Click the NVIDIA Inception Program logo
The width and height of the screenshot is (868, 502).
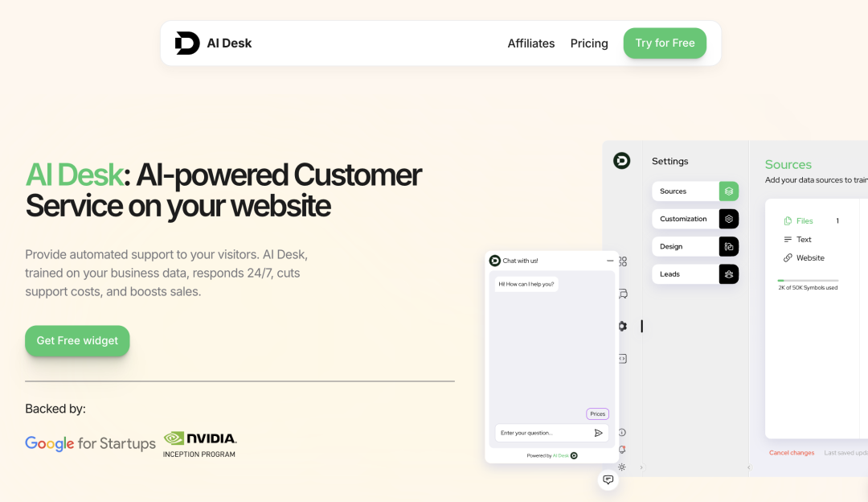[200, 444]
